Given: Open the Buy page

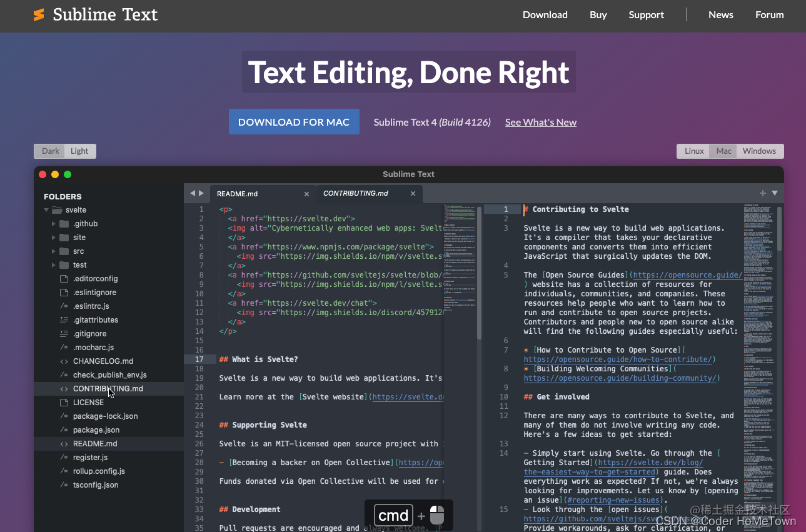Looking at the screenshot, I should [598, 15].
